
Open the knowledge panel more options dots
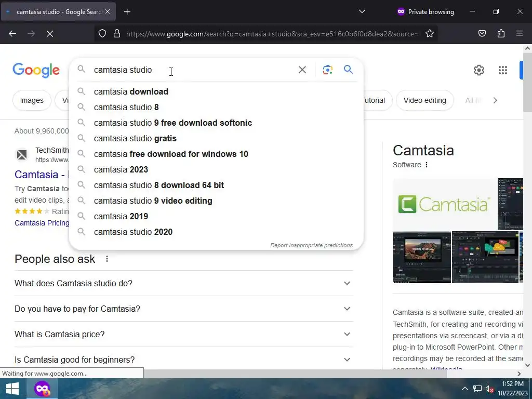427,165
